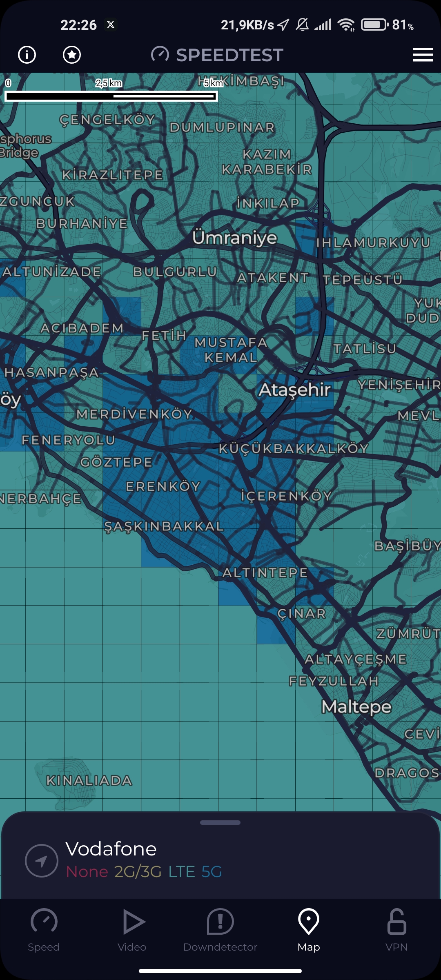The height and width of the screenshot is (980, 441).
Task: Tap the MERDİVENKÖY label
Action: pyautogui.click(x=134, y=414)
